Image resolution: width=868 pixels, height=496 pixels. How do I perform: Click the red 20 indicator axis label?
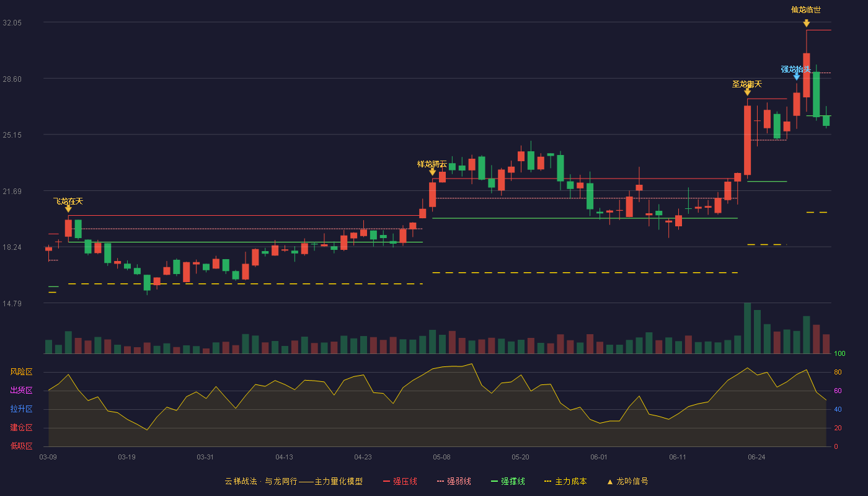coord(838,428)
